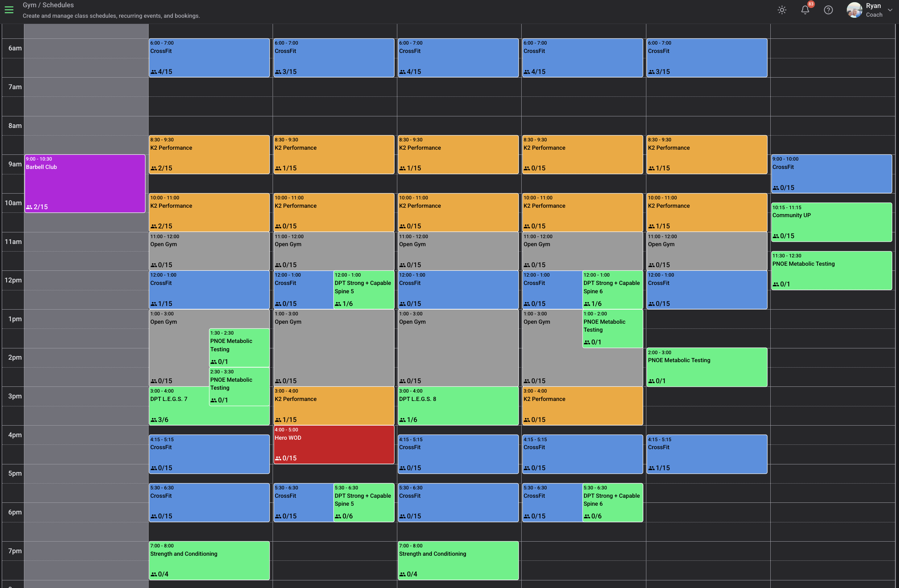Click the 9:00 - 10:00 CrossFit event

(x=831, y=173)
